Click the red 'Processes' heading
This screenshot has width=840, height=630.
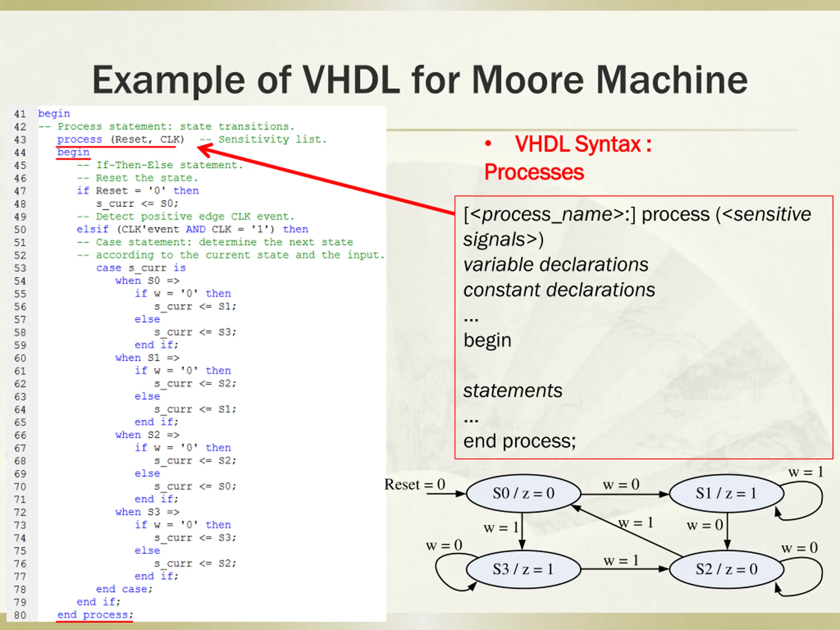(534, 172)
